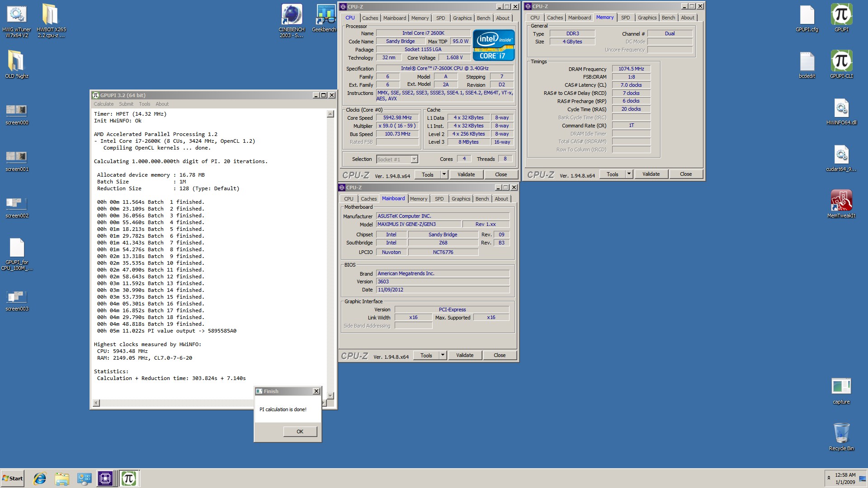Viewport: 868px width, 488px height.
Task: Open the Recycle Bin
Action: coord(841,437)
